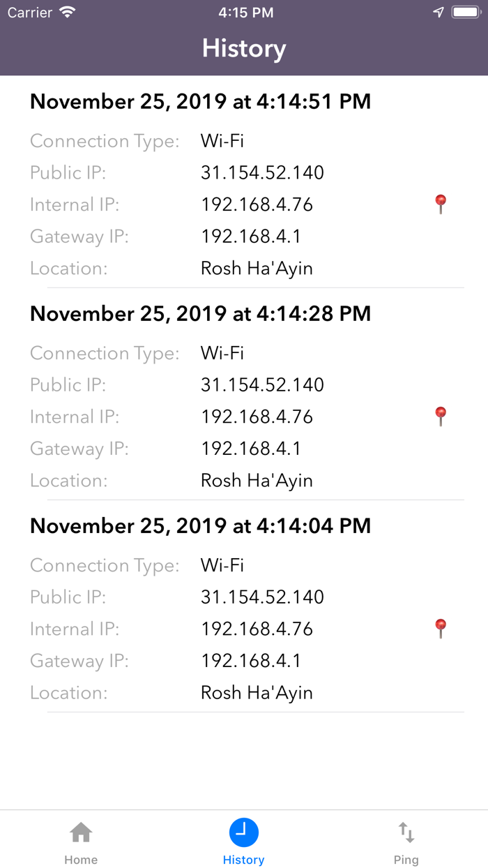Select the November 25 4:14:51 PM entry heading
Screen dimensions: 488x868
[x=200, y=102]
